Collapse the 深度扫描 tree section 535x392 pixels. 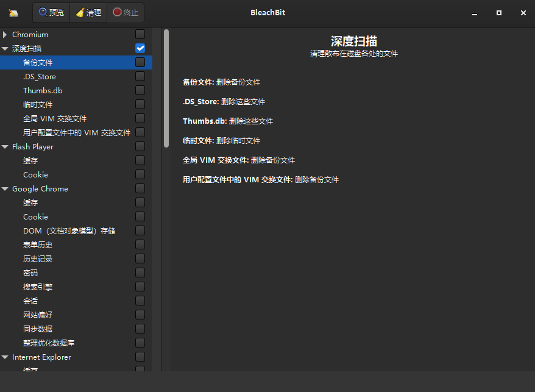pos(5,49)
